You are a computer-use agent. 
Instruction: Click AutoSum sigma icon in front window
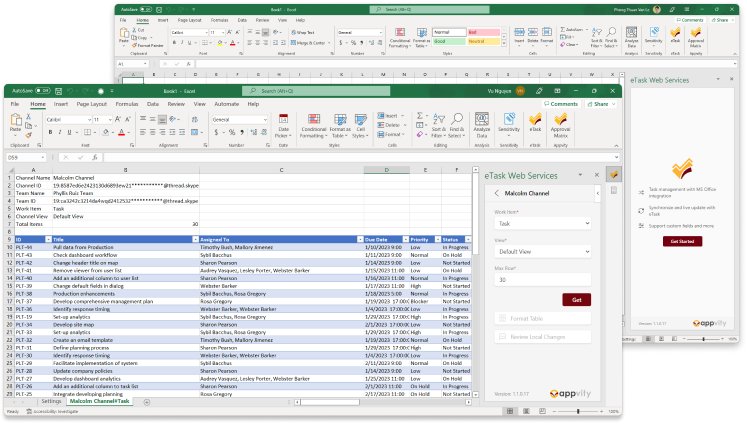pyautogui.click(x=420, y=116)
